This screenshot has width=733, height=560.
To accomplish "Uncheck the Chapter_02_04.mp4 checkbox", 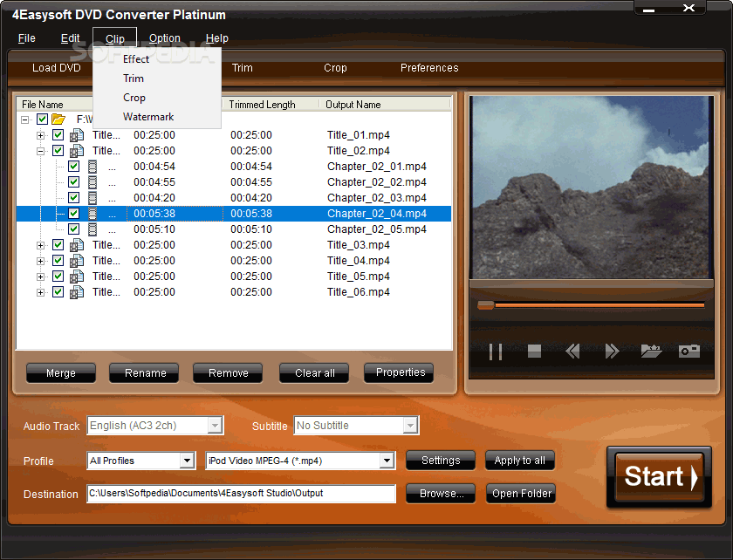I will pyautogui.click(x=73, y=213).
